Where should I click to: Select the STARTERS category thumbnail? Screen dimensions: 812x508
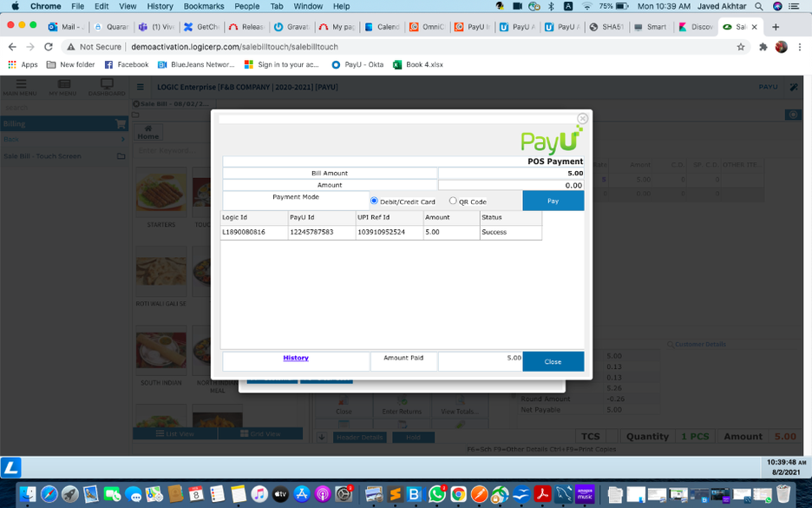coord(161,192)
